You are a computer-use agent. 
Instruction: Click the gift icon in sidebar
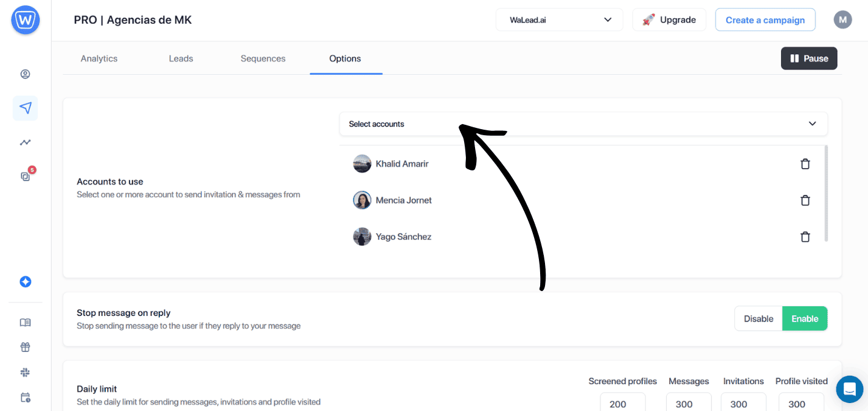tap(25, 348)
